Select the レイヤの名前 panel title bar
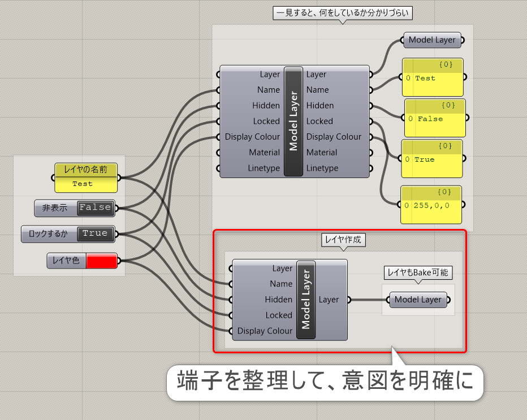 click(x=86, y=170)
